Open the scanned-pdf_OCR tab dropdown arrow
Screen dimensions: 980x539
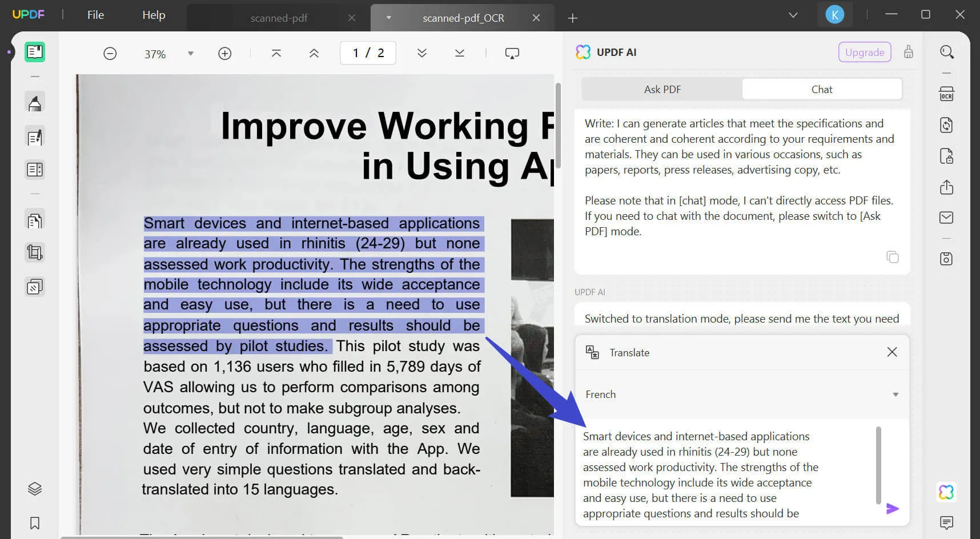tap(389, 18)
